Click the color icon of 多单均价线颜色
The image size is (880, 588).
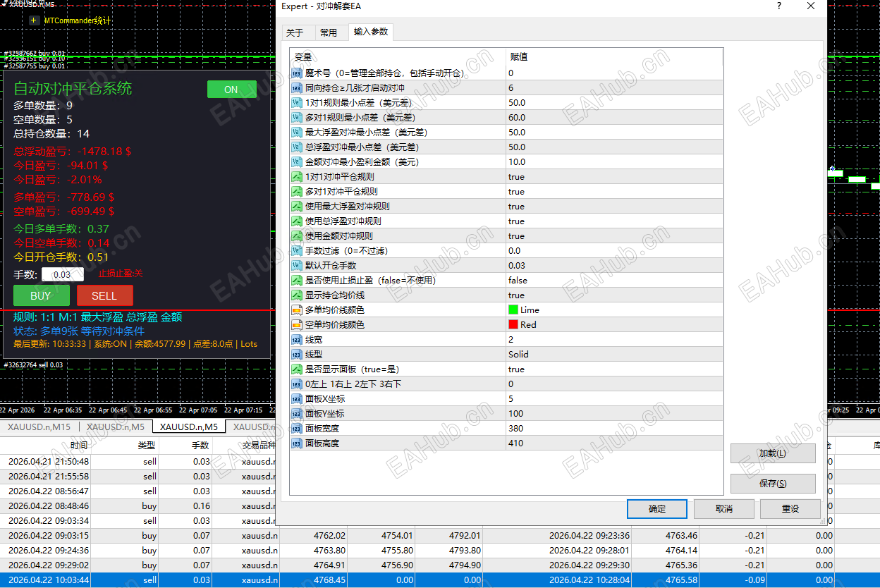click(x=297, y=310)
